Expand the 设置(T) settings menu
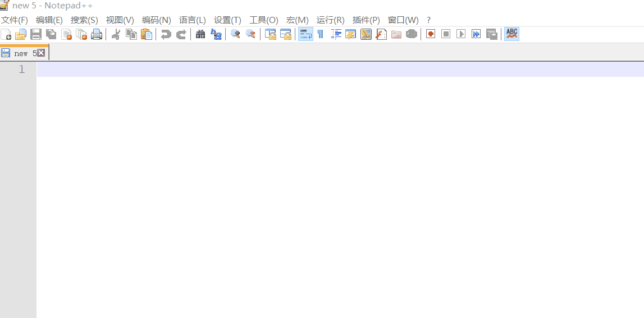 227,20
